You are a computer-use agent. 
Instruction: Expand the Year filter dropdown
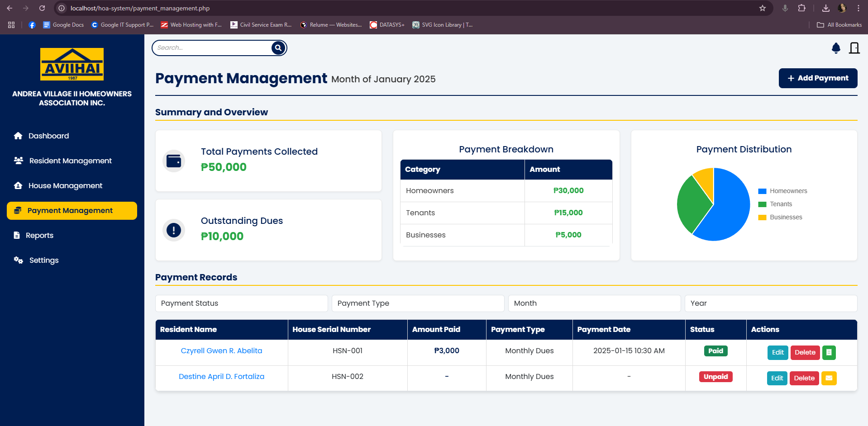pyautogui.click(x=771, y=303)
